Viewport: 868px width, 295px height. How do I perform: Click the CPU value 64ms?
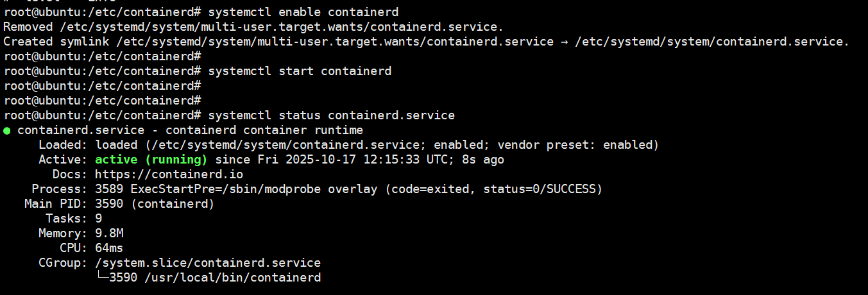pos(109,248)
